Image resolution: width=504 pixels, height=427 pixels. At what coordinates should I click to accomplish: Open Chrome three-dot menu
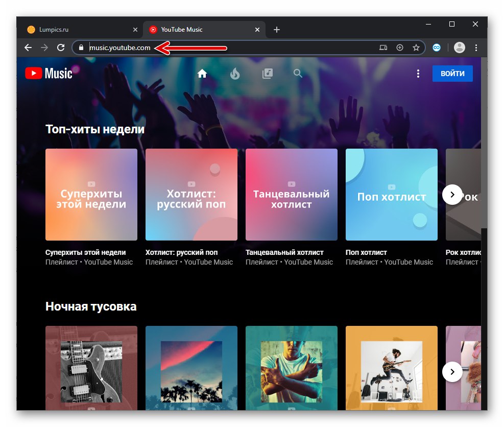476,48
